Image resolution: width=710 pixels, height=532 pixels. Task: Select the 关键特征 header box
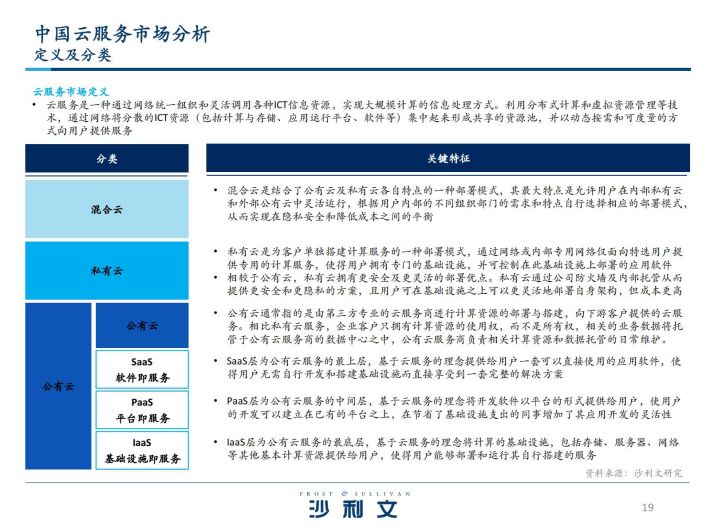pos(448,158)
